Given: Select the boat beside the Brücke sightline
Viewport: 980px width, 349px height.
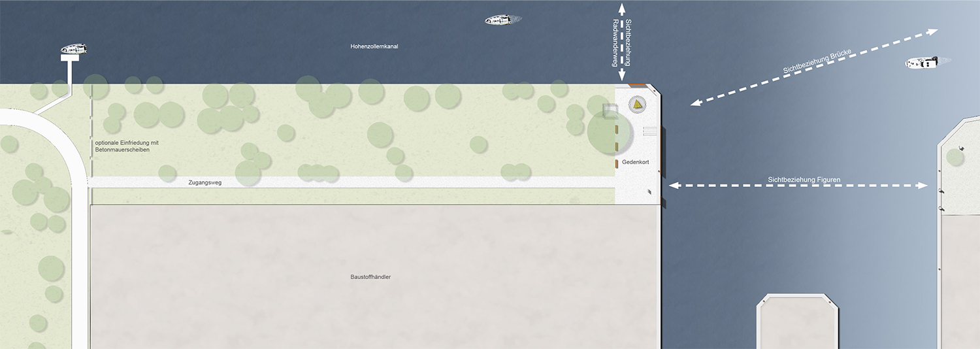Looking at the screenshot, I should pyautogui.click(x=922, y=62).
